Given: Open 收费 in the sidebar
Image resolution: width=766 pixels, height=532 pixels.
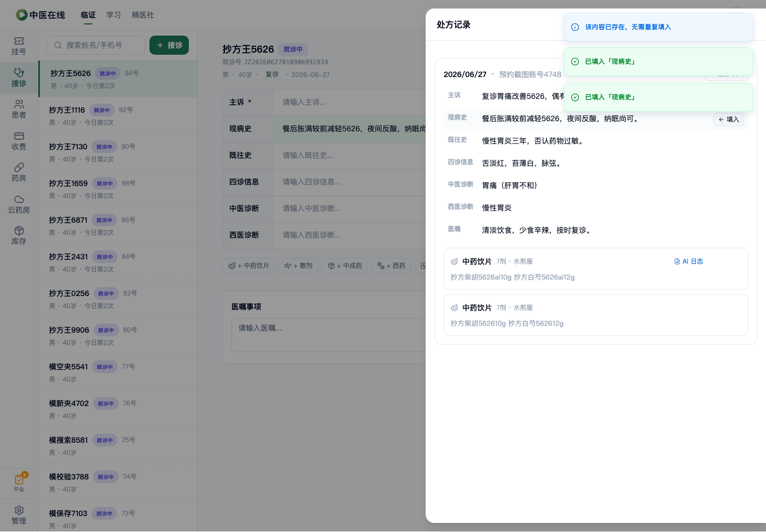Looking at the screenshot, I should pos(19,141).
